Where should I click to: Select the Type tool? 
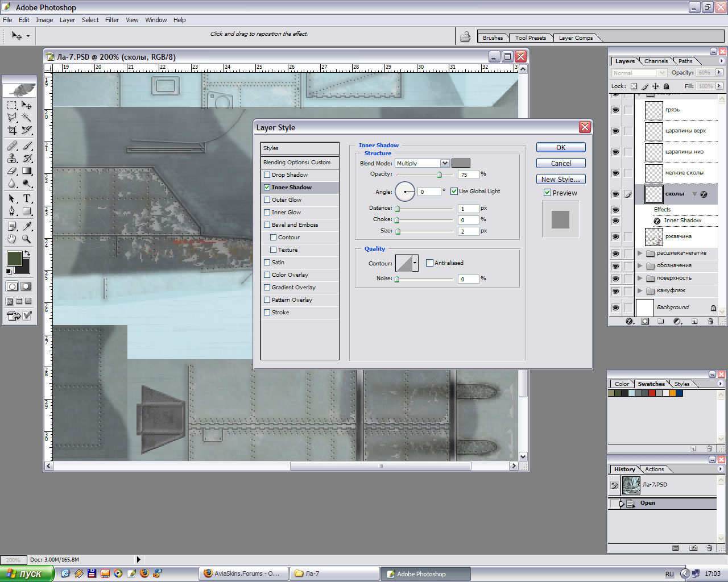27,198
